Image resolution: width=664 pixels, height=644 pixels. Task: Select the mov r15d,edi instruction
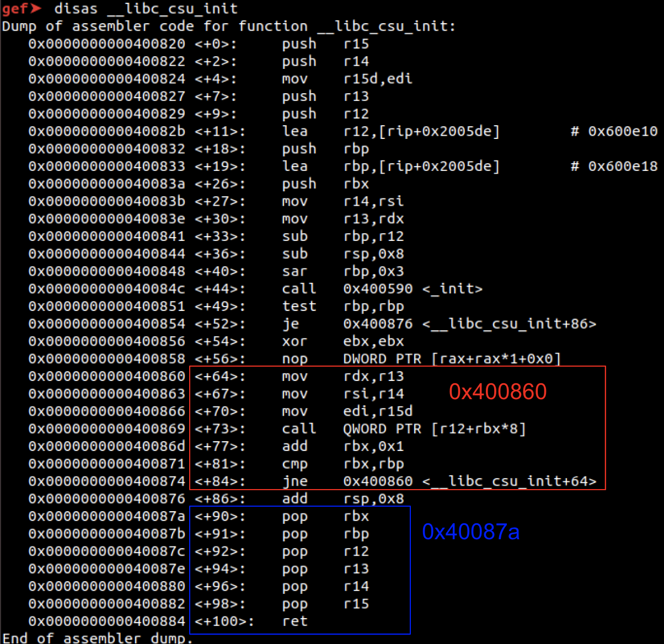click(347, 79)
